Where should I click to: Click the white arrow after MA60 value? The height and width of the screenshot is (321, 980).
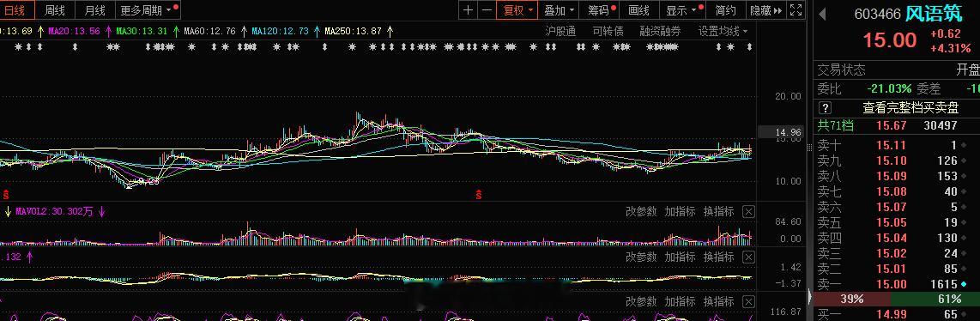tap(244, 31)
